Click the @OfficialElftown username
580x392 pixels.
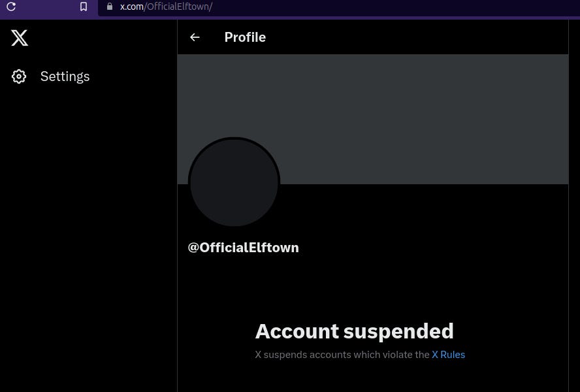tap(243, 248)
